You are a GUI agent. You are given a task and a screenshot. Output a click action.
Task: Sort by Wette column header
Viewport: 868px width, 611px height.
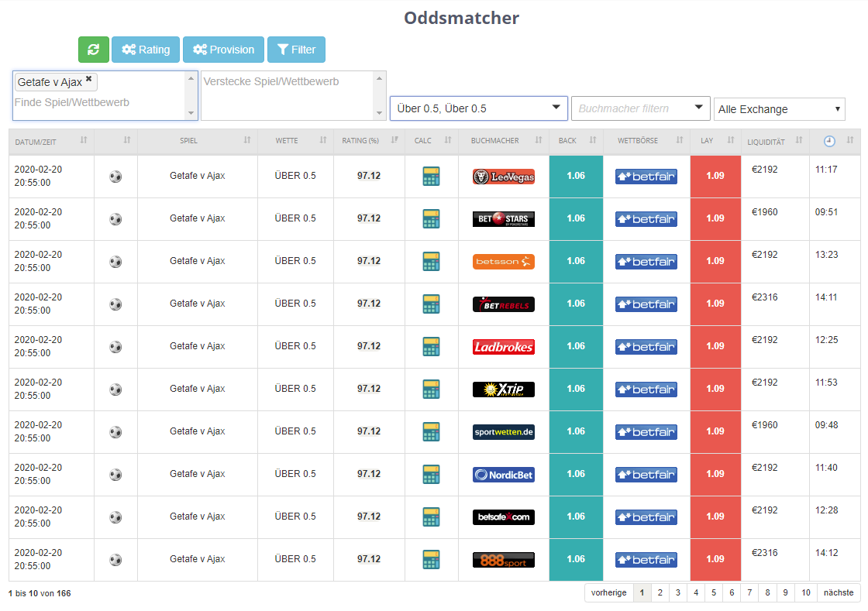295,141
